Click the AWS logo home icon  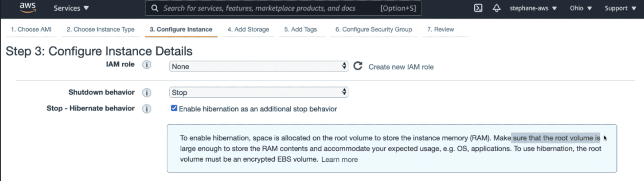[x=27, y=8]
